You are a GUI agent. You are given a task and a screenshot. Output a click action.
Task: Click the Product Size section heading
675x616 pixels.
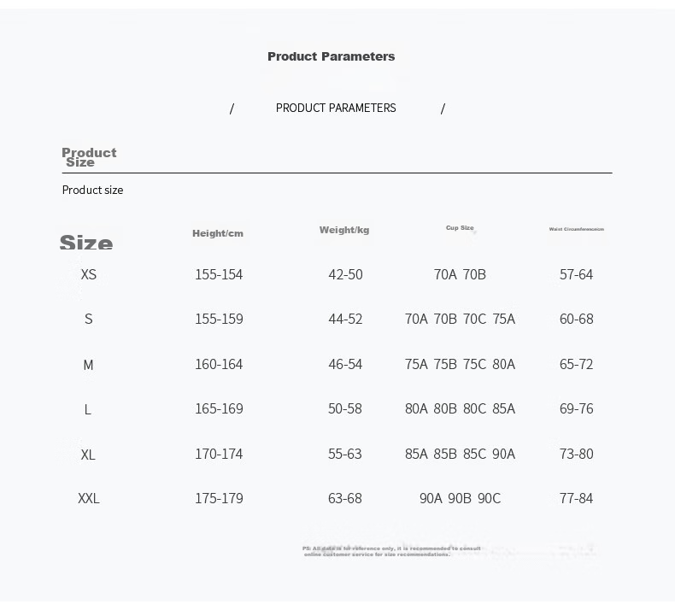89,157
